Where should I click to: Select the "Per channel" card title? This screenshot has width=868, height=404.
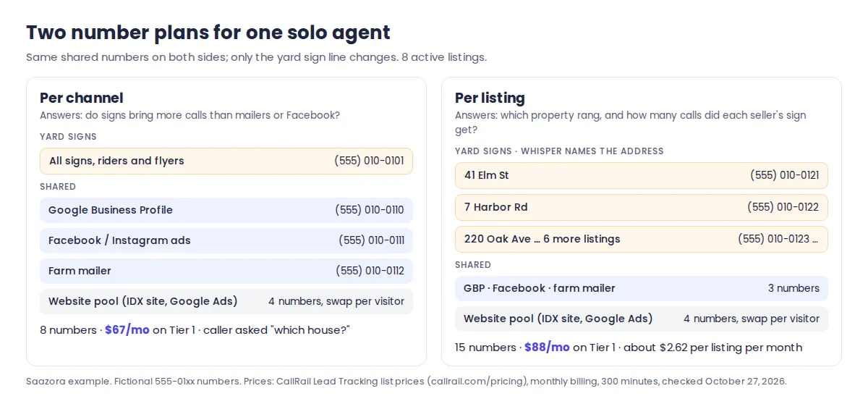pos(82,98)
